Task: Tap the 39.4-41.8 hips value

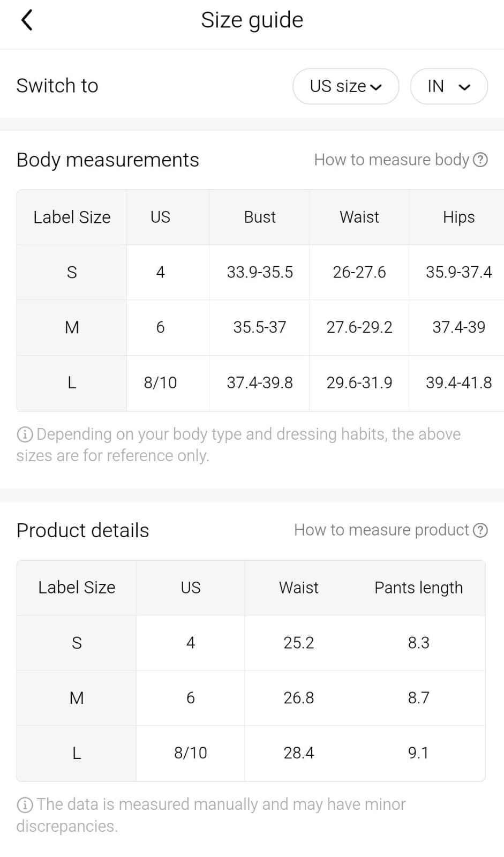Action: tap(458, 383)
